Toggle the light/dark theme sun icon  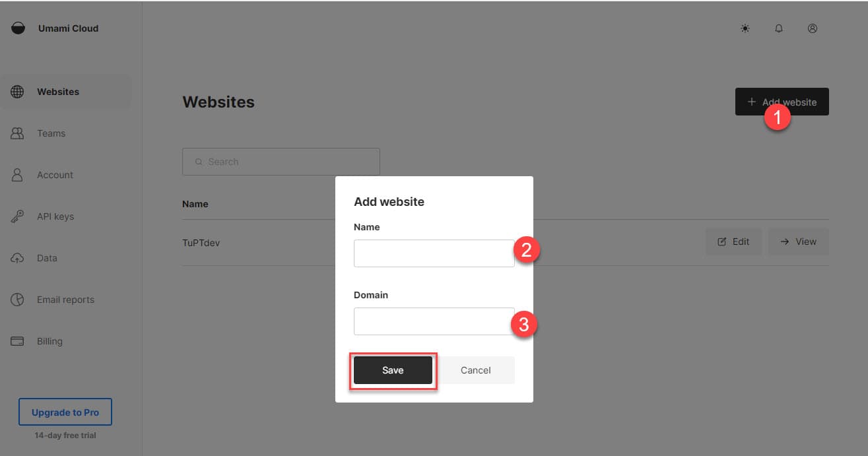click(x=745, y=28)
